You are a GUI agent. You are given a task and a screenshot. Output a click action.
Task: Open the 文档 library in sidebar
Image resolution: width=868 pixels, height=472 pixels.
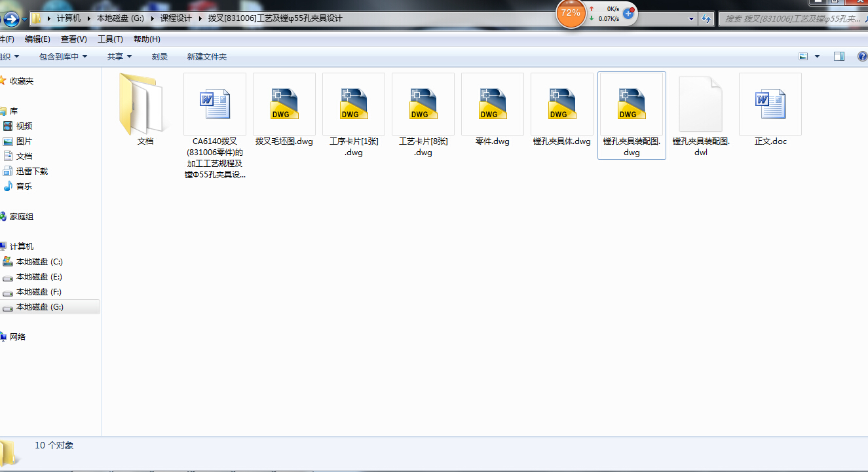24,156
